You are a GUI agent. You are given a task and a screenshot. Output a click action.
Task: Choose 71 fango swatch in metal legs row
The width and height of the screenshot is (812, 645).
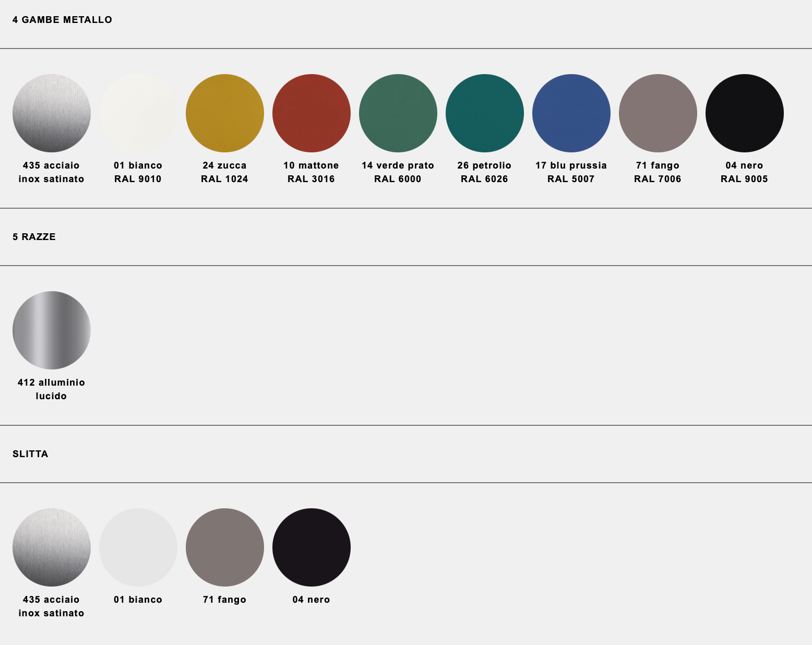658,113
